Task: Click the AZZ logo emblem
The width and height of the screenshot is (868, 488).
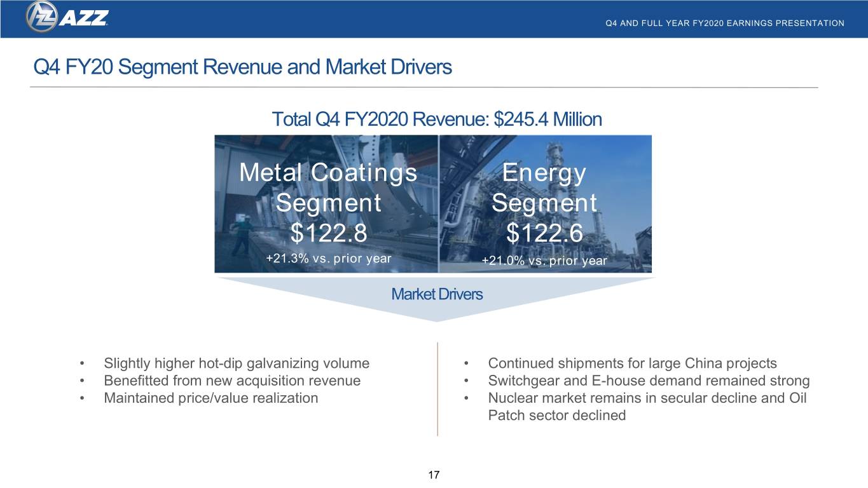Action: [x=41, y=17]
